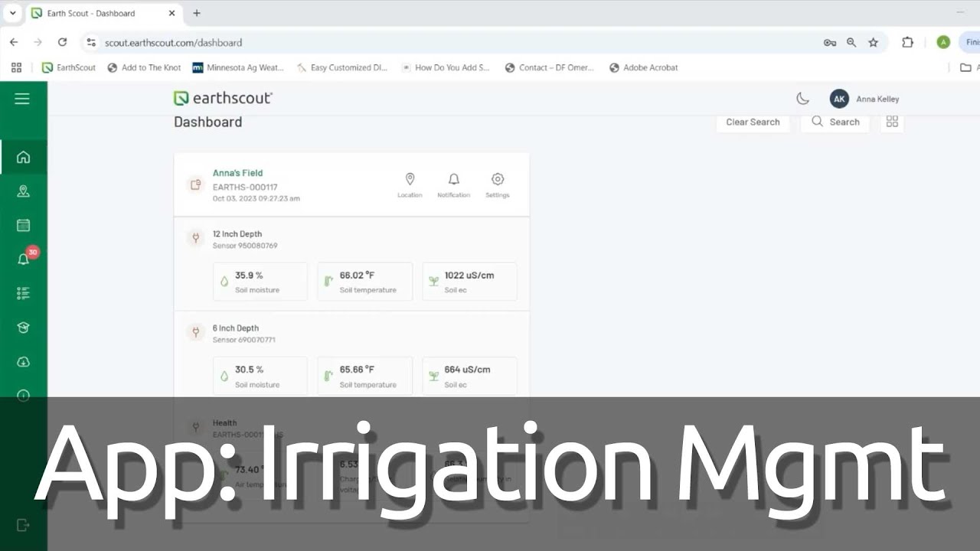Open the Anna's Field device link
The image size is (980, 551).
click(x=237, y=173)
